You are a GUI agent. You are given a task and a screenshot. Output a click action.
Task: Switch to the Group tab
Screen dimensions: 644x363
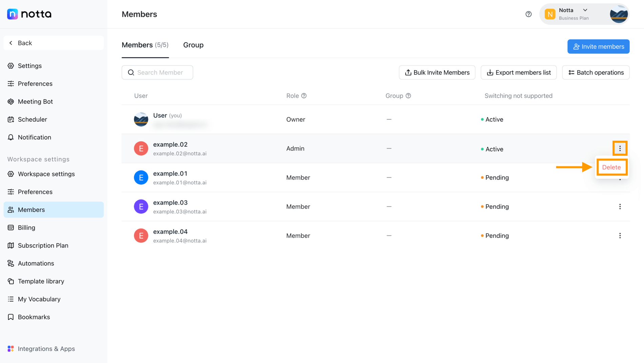pyautogui.click(x=193, y=45)
